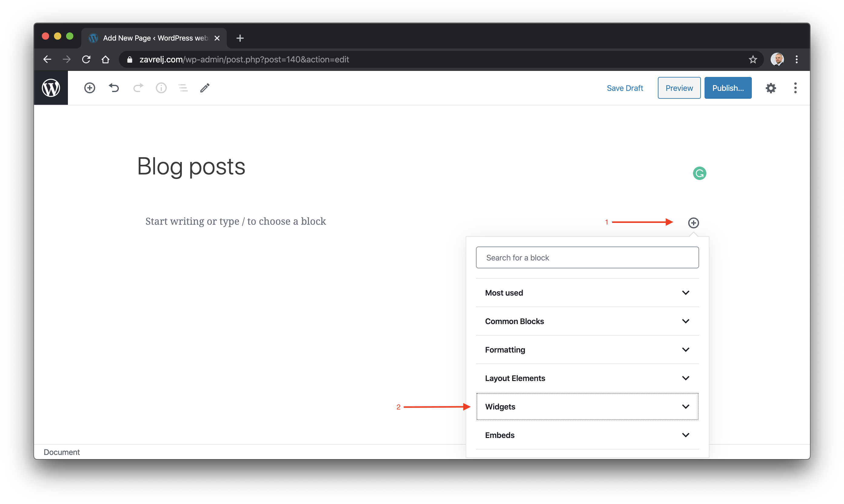
Task: Select the Add New Page WordPress tab
Action: (x=154, y=38)
